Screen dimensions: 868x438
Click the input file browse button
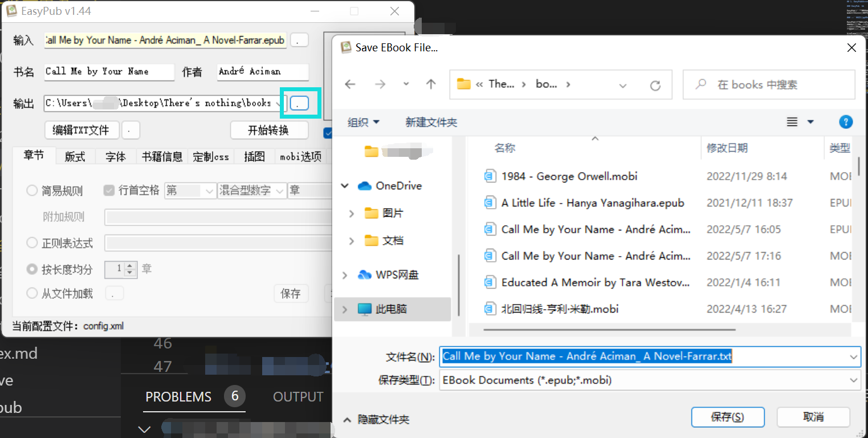[299, 40]
